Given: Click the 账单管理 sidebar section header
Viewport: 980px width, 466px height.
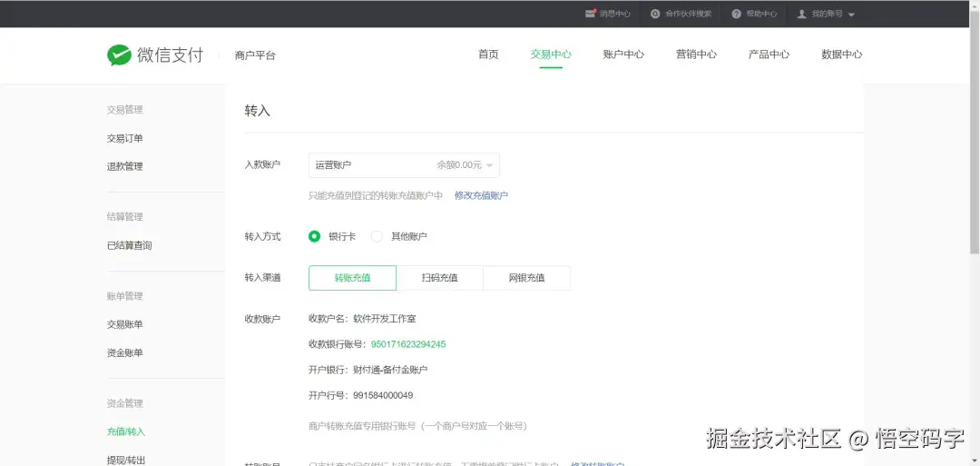Looking at the screenshot, I should [x=125, y=296].
